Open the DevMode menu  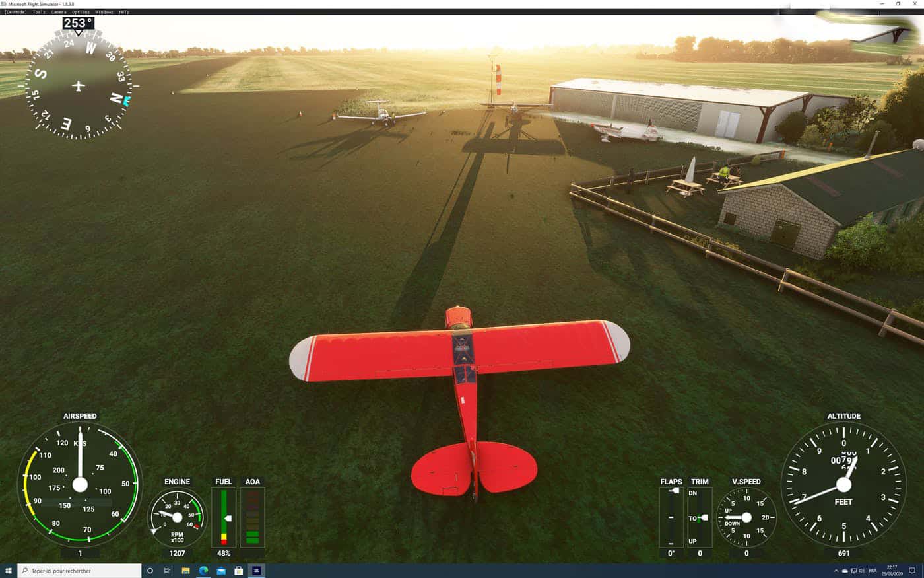pos(15,12)
